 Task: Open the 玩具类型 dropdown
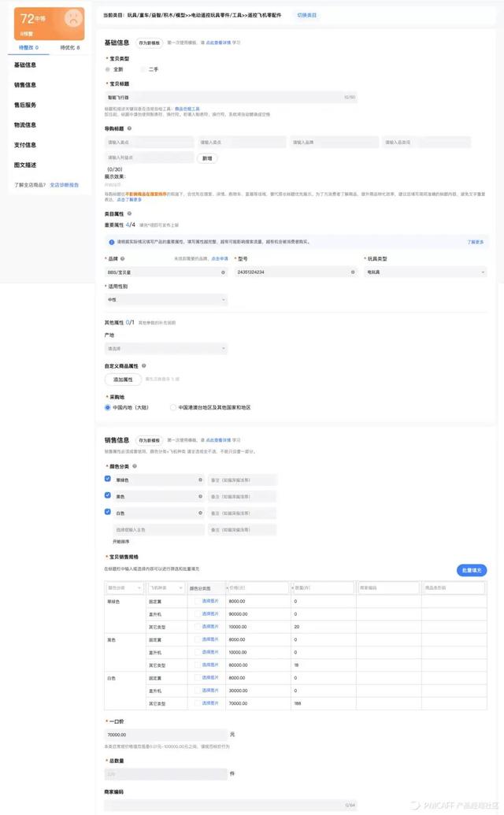click(425, 272)
